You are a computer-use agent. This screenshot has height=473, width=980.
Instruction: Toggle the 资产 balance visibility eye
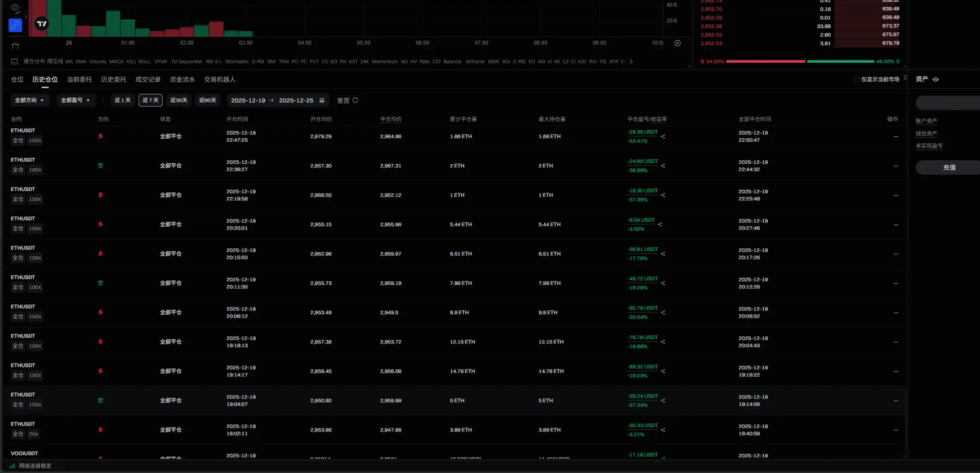point(936,79)
